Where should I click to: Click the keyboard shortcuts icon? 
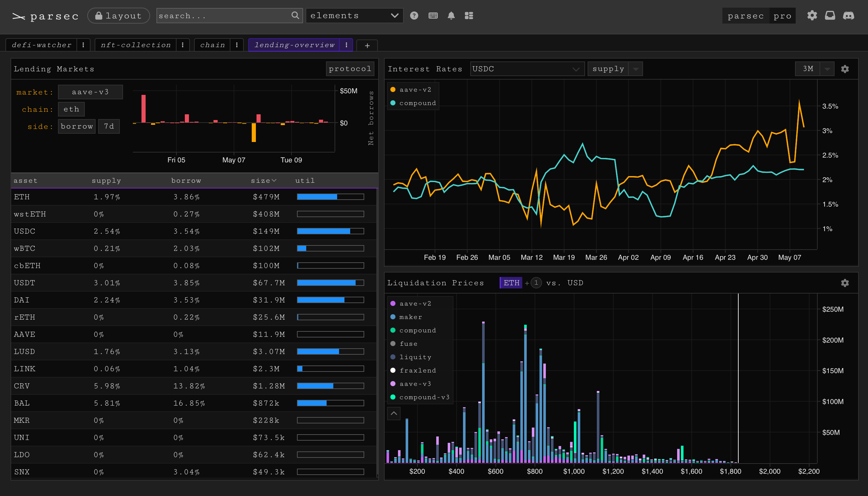pyautogui.click(x=433, y=16)
